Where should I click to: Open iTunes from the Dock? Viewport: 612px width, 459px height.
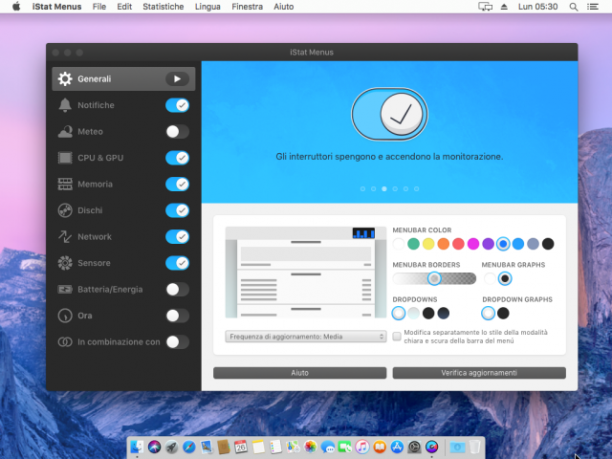(x=362, y=447)
